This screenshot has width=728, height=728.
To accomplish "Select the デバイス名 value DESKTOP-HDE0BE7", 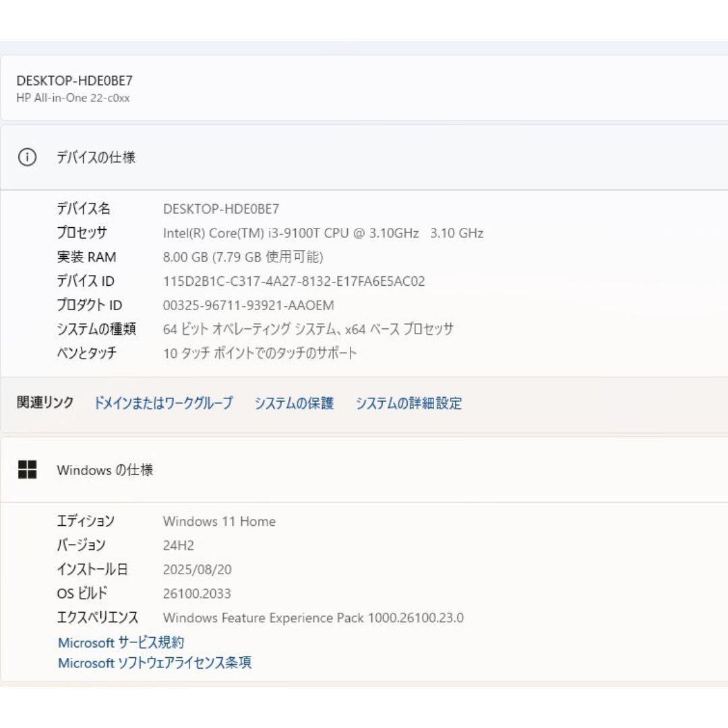I will coord(221,209).
